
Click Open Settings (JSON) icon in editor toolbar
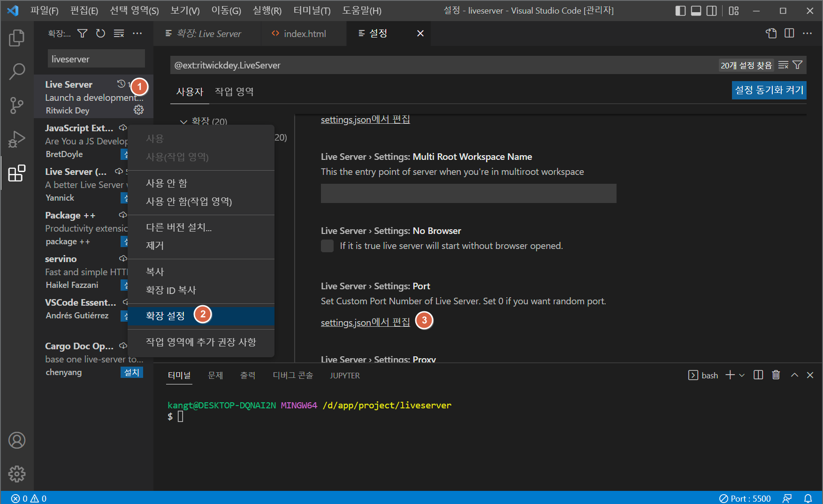(771, 33)
